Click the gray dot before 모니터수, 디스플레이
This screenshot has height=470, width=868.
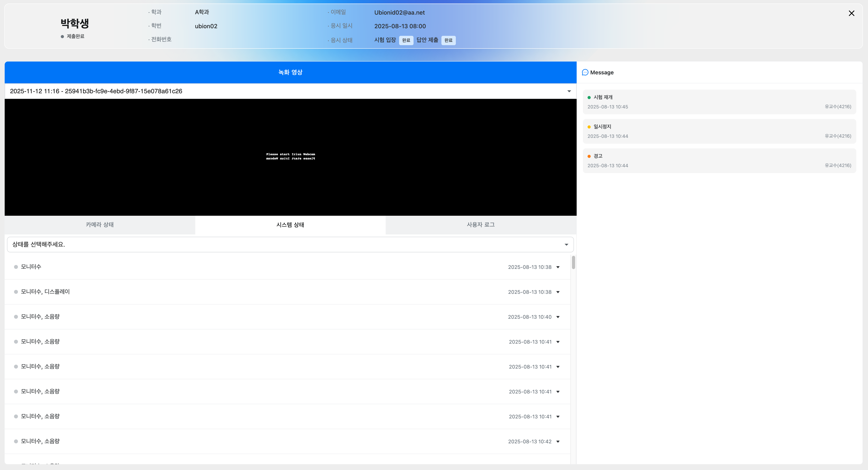pyautogui.click(x=16, y=292)
